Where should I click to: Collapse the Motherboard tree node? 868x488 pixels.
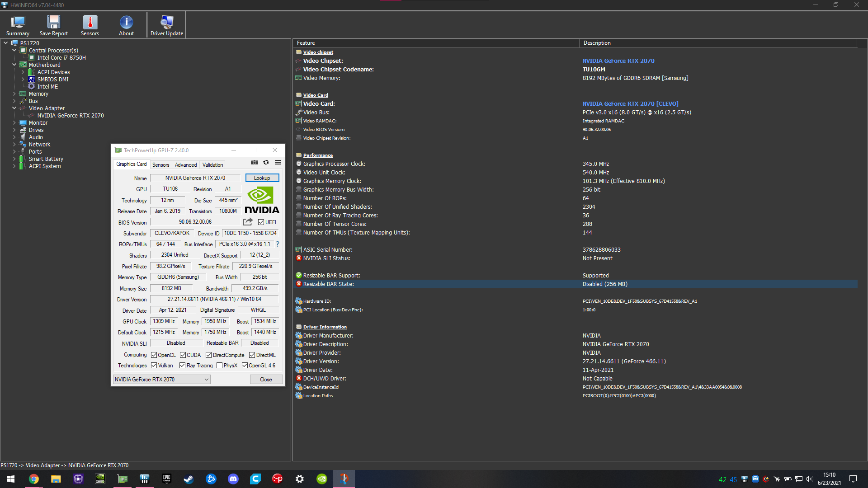point(14,65)
